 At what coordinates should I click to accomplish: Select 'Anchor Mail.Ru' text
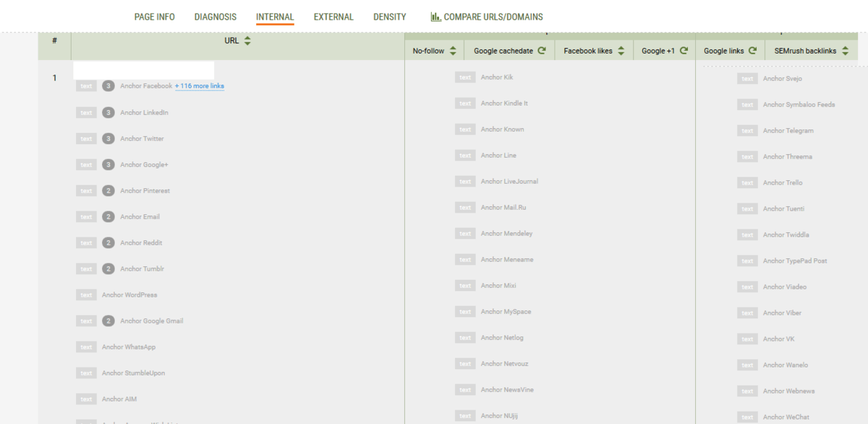[x=504, y=208]
